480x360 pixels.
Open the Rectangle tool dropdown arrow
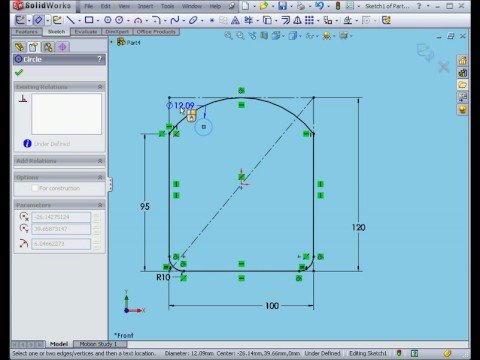pyautogui.click(x=98, y=21)
